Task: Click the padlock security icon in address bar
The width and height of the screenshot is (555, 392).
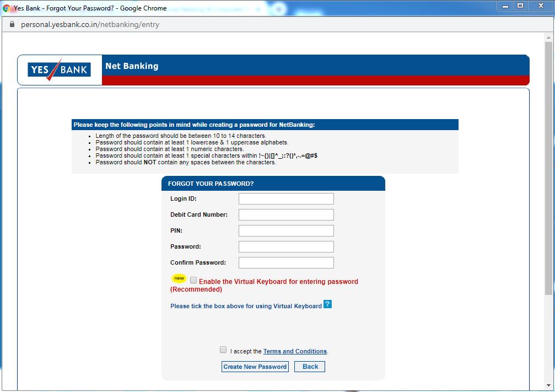Action: (x=12, y=24)
